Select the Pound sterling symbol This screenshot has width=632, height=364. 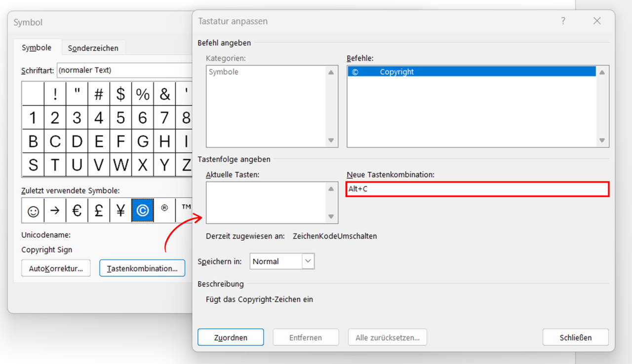pyautogui.click(x=98, y=210)
